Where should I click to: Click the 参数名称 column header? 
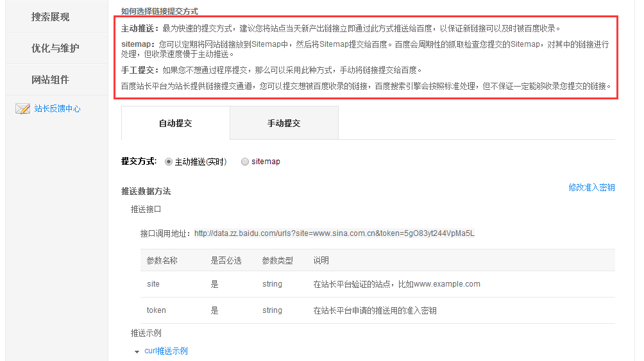(162, 260)
